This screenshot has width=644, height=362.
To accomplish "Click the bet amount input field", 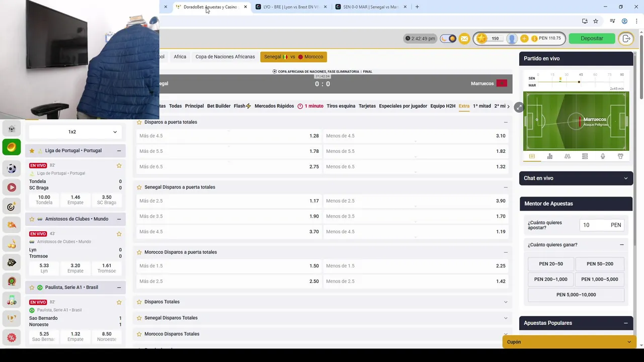I will tap(602, 225).
